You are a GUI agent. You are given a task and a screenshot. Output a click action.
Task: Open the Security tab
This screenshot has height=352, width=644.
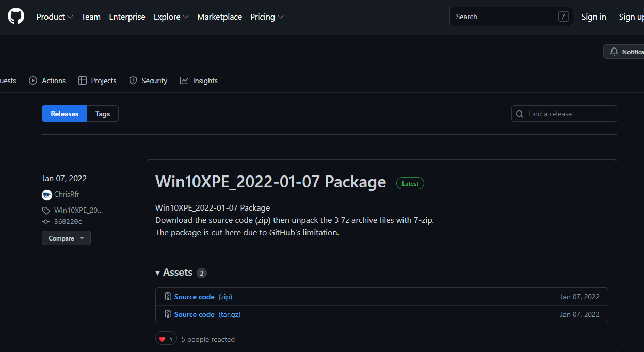[x=148, y=81]
